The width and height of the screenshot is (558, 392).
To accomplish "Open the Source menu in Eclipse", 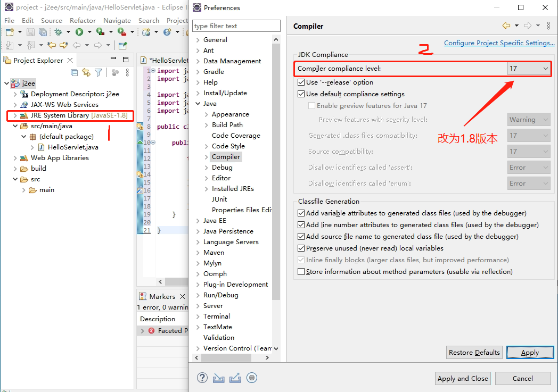I will click(51, 21).
